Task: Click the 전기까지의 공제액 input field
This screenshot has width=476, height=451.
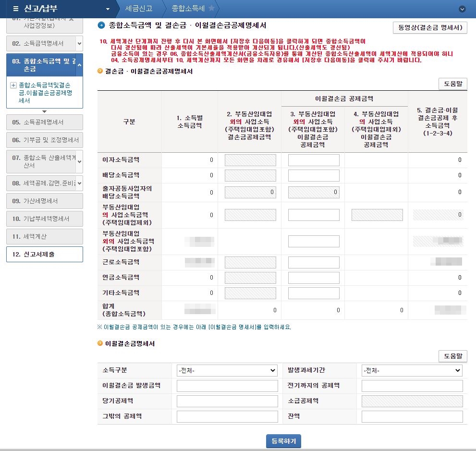Action: coord(412,386)
